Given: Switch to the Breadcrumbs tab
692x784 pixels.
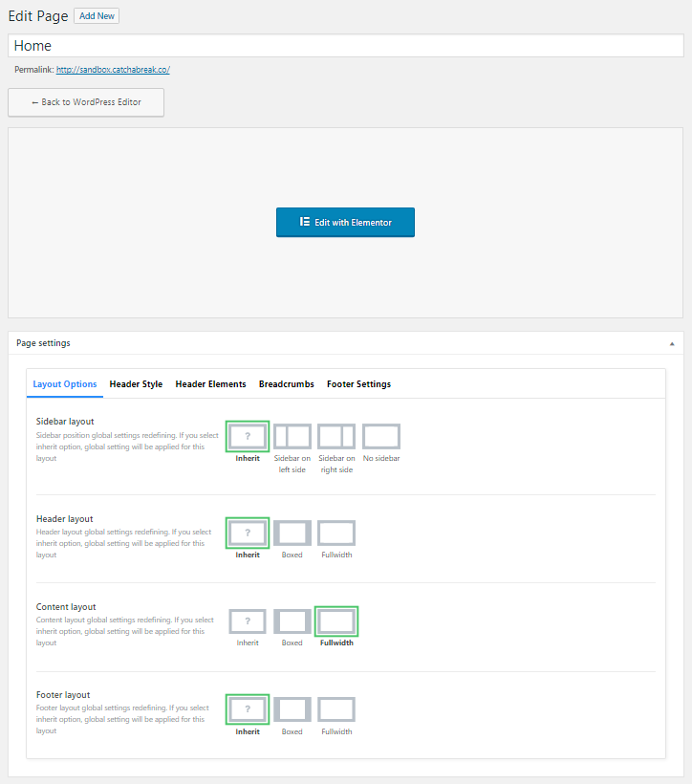Looking at the screenshot, I should pyautogui.click(x=286, y=384).
